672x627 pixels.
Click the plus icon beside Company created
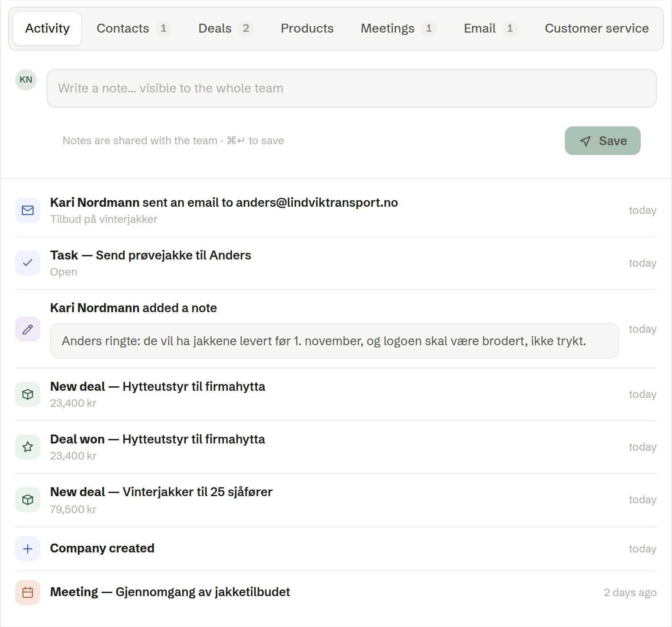[x=28, y=549]
